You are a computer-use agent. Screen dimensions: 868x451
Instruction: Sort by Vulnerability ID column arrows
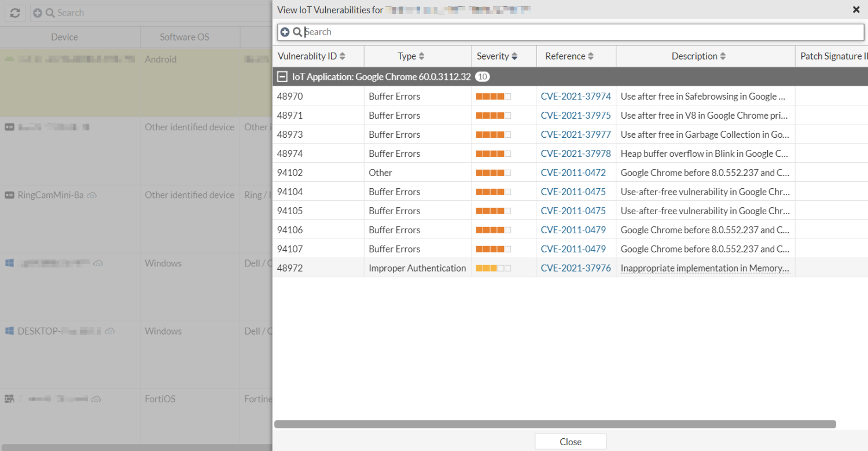pos(342,56)
